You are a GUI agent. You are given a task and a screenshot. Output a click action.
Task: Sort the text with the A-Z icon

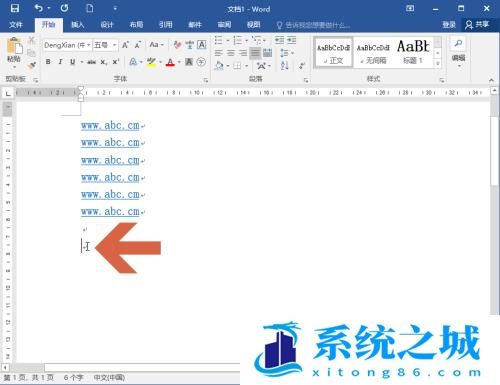(284, 65)
